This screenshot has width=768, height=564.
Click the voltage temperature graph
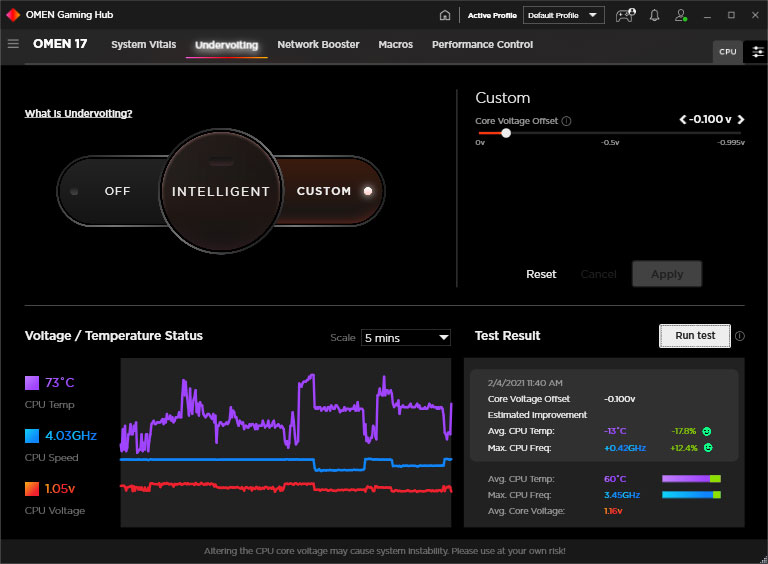(286, 443)
